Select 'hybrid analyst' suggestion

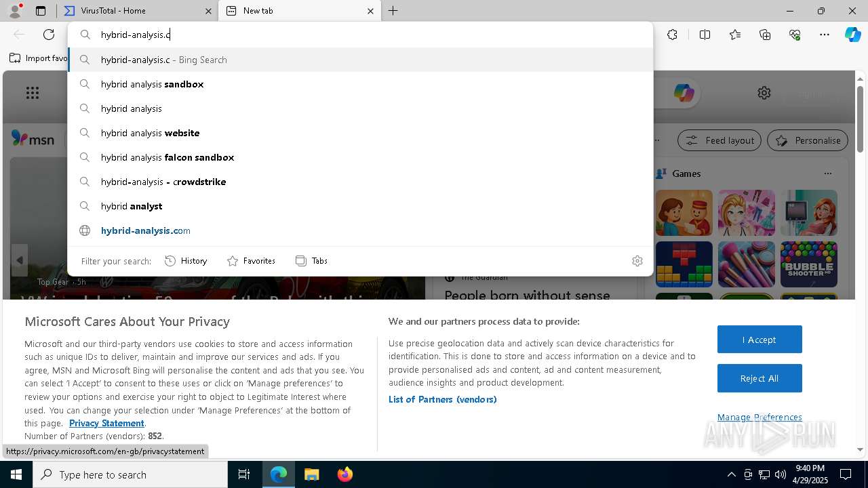point(360,206)
